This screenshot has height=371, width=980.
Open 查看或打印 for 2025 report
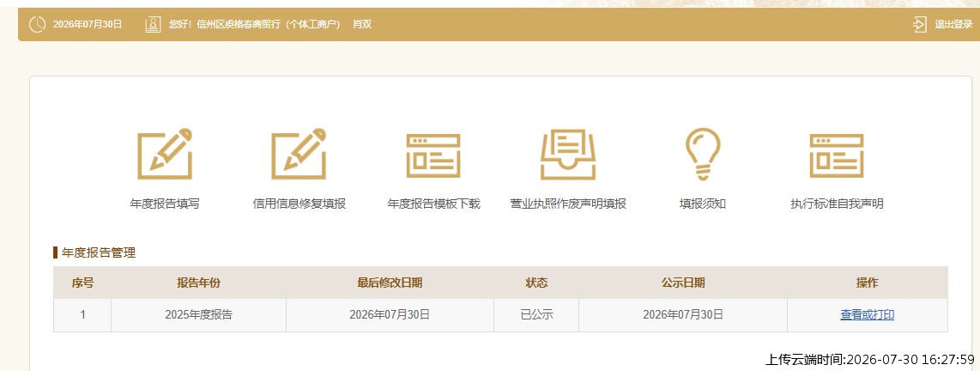tap(867, 314)
